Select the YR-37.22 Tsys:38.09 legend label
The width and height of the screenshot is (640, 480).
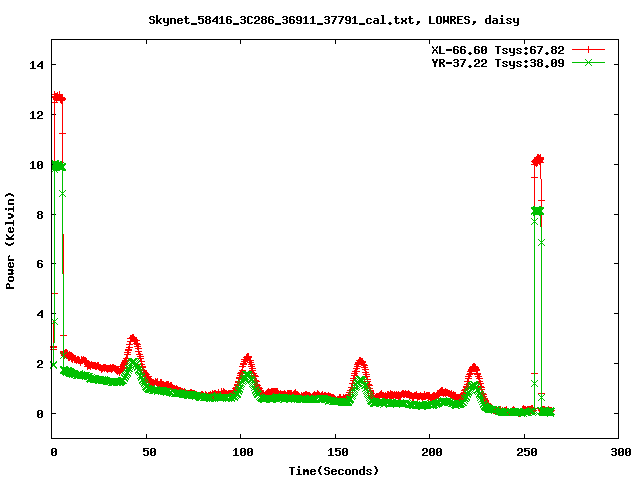[498, 63]
